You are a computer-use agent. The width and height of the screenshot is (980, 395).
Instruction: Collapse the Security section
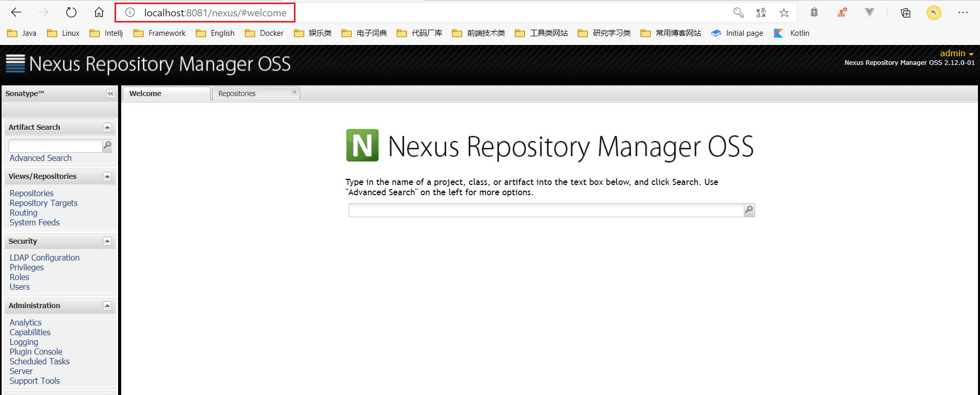[107, 241]
